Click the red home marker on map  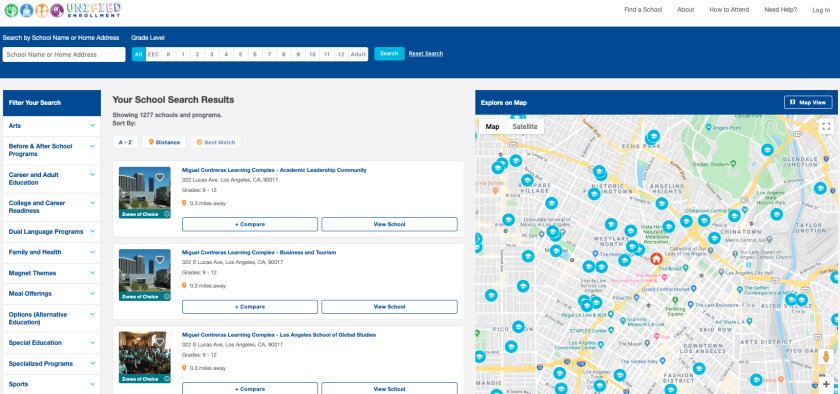point(656,259)
